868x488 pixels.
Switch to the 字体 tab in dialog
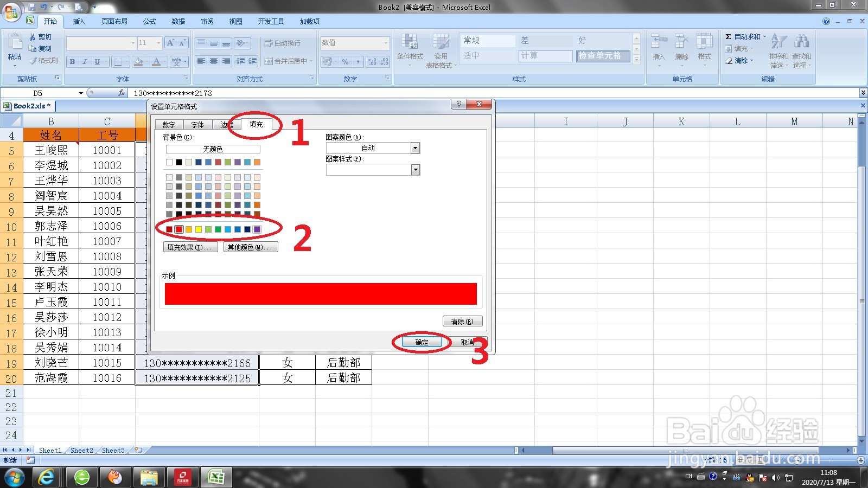[197, 125]
